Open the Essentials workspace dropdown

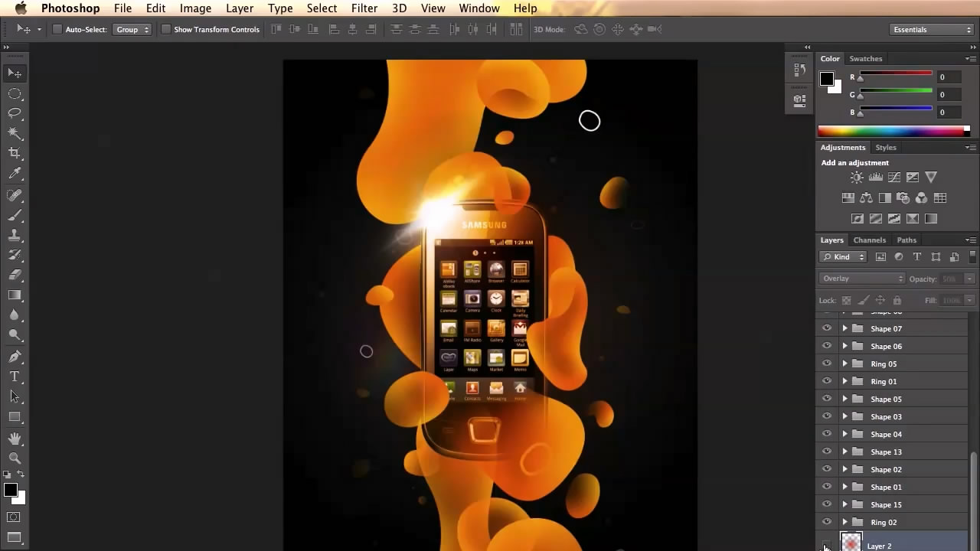tap(932, 30)
